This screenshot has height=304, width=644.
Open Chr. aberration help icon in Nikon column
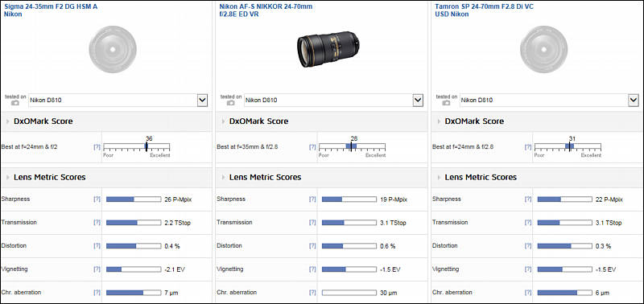[312, 293]
